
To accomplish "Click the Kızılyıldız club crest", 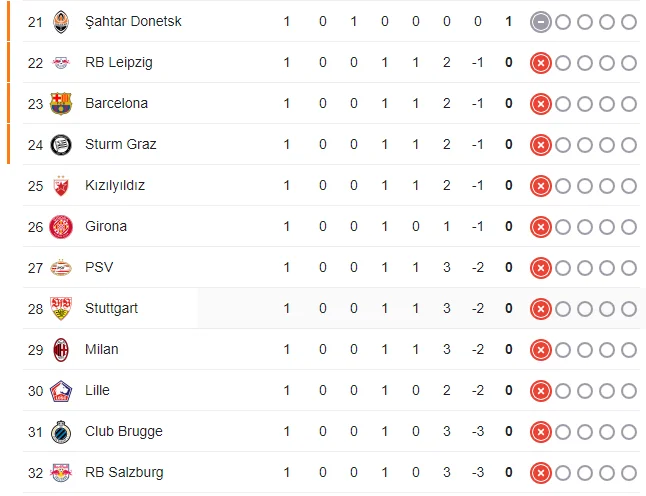I will tap(61, 185).
